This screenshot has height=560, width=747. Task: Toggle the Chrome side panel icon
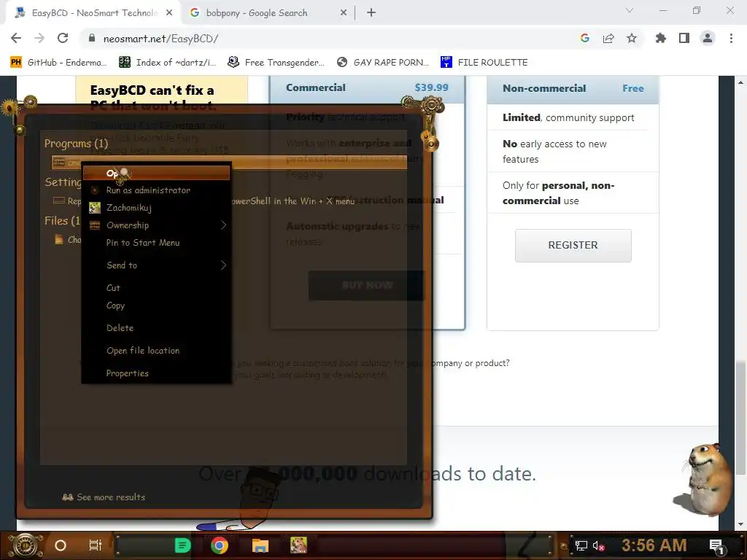[x=684, y=38]
